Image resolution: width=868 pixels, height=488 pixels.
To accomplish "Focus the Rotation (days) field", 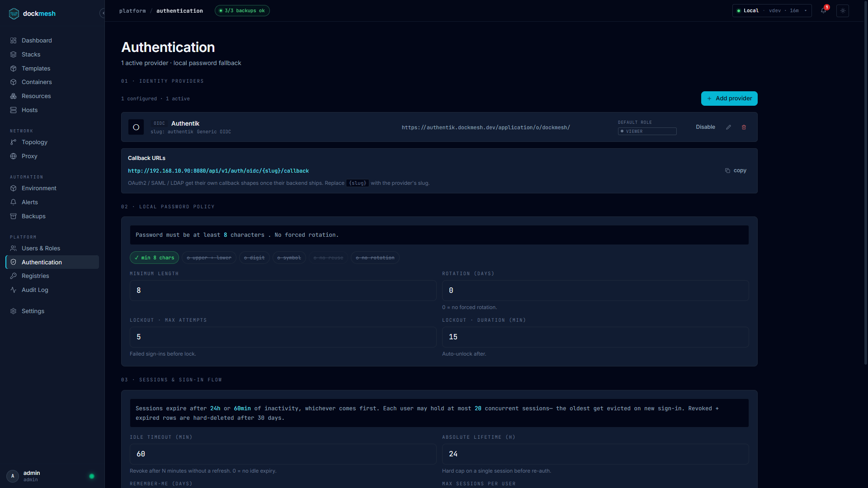I will [x=595, y=291].
